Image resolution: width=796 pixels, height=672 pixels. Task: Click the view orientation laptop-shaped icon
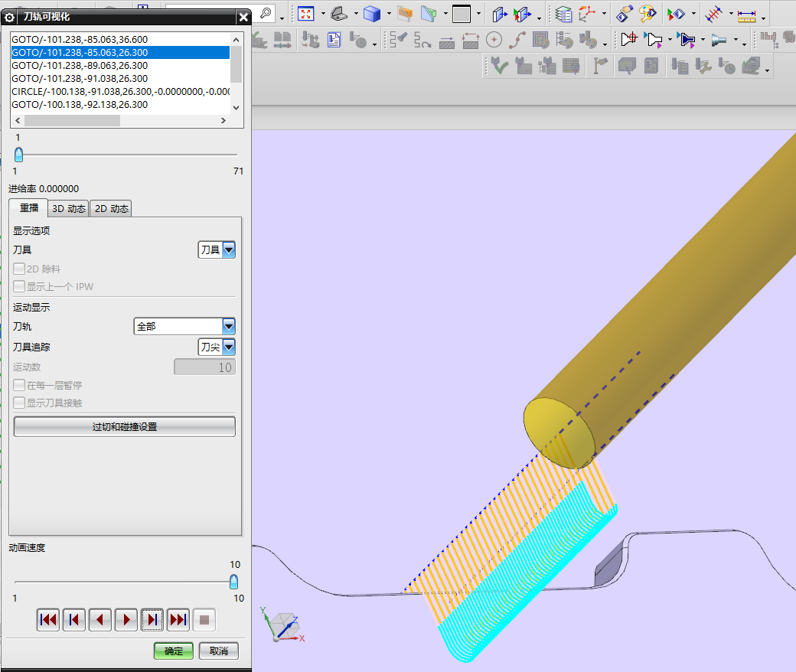338,14
